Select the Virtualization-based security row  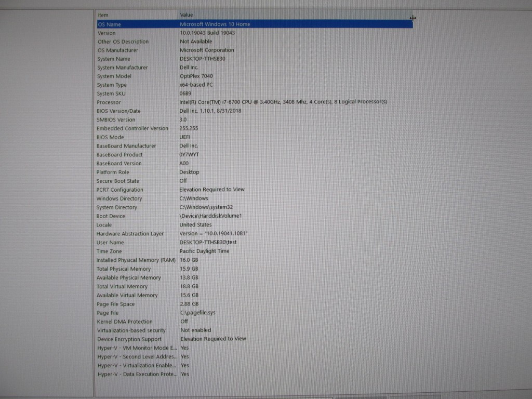click(255, 330)
